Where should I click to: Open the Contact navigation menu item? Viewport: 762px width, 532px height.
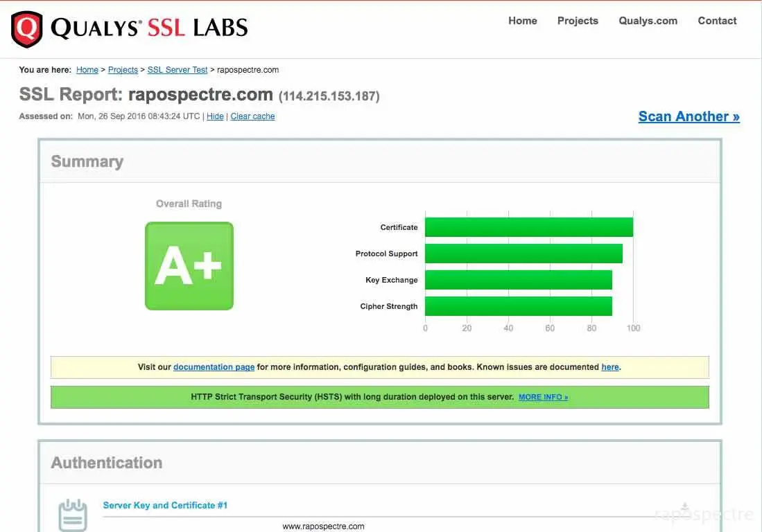717,21
